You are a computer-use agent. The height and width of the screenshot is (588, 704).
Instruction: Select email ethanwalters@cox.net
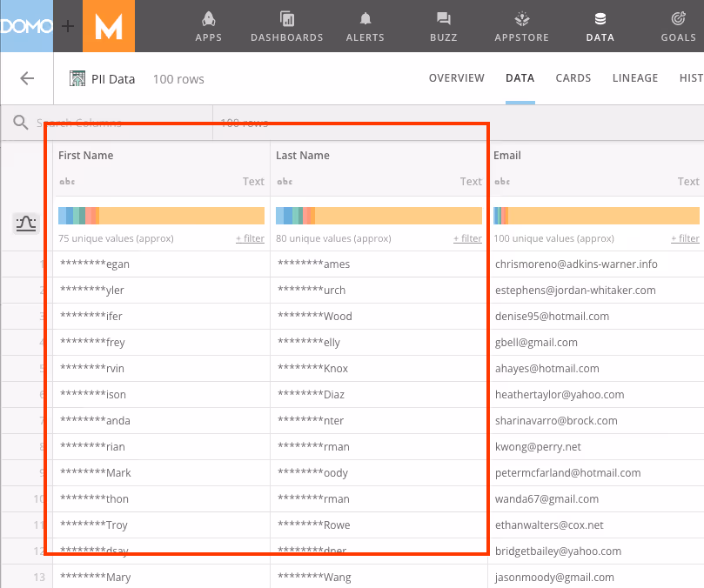(549, 525)
